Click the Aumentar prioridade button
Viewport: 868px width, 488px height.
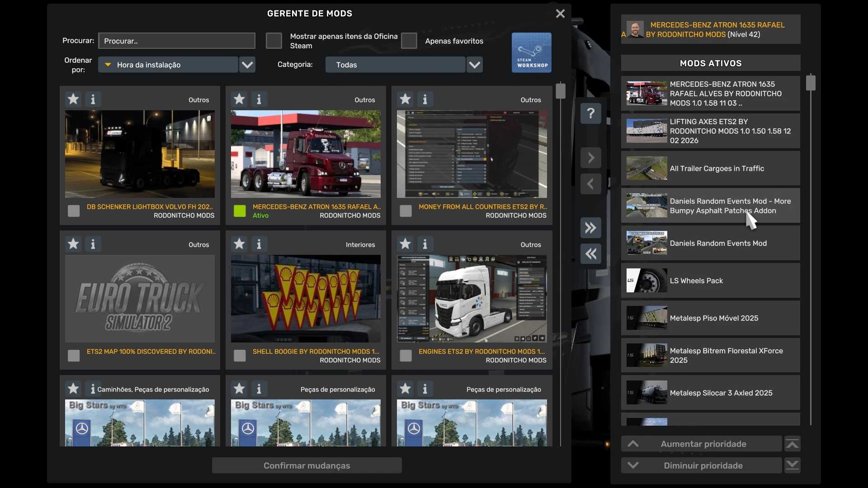702,444
